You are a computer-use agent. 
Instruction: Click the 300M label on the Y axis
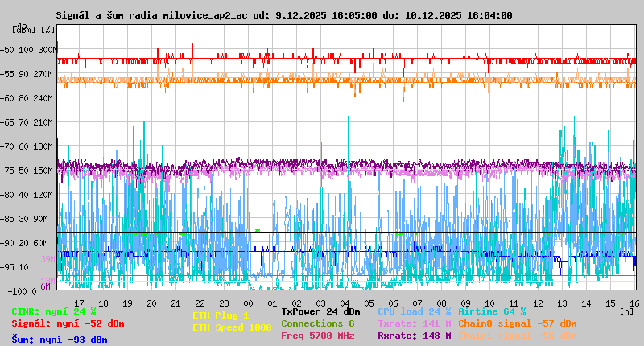(x=48, y=50)
